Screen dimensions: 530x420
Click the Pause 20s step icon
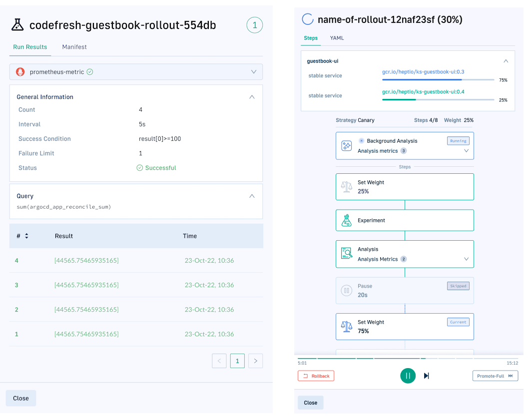click(x=346, y=291)
